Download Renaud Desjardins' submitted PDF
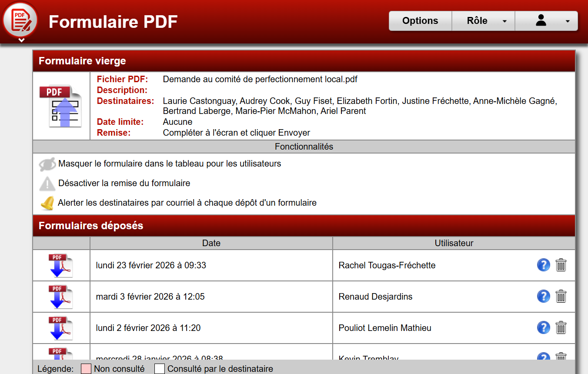 (x=60, y=297)
